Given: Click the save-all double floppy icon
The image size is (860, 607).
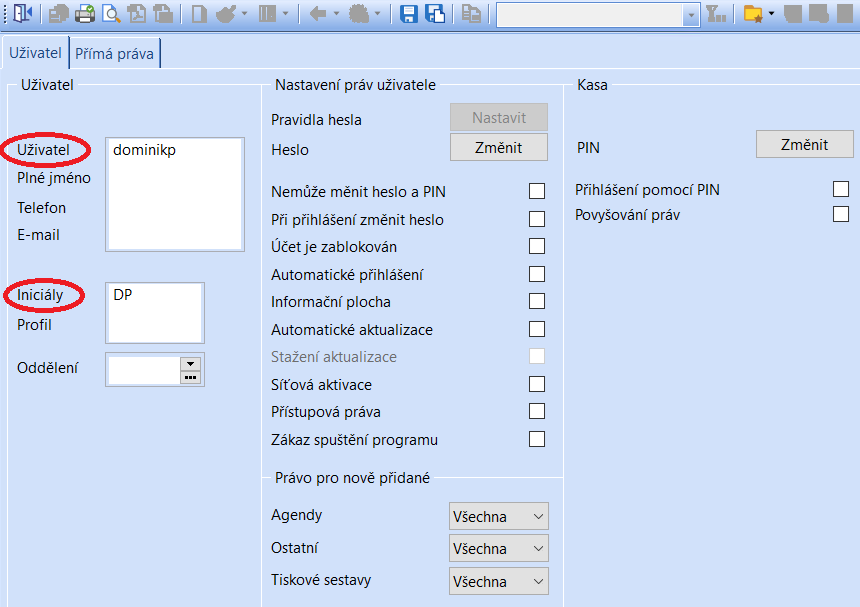Looking at the screenshot, I should 435,14.
